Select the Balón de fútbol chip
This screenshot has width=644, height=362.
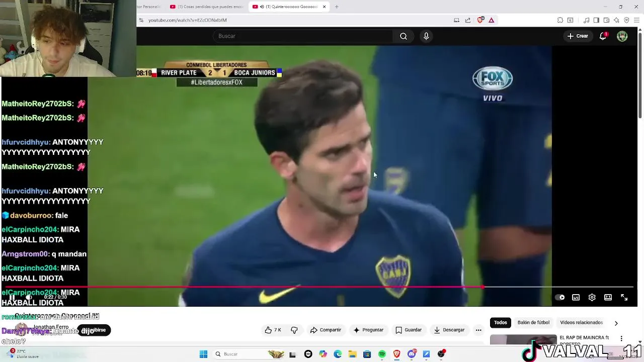[533, 323]
